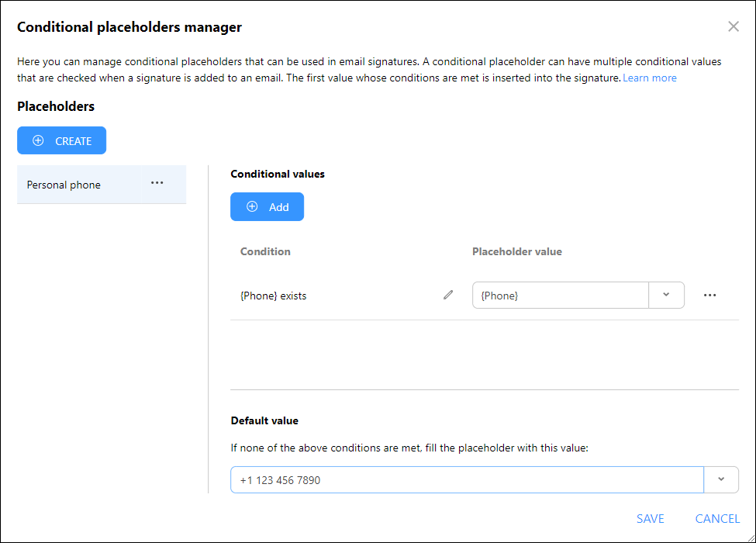Click the Default value heading
Screen dimensions: 756x543
tap(264, 420)
